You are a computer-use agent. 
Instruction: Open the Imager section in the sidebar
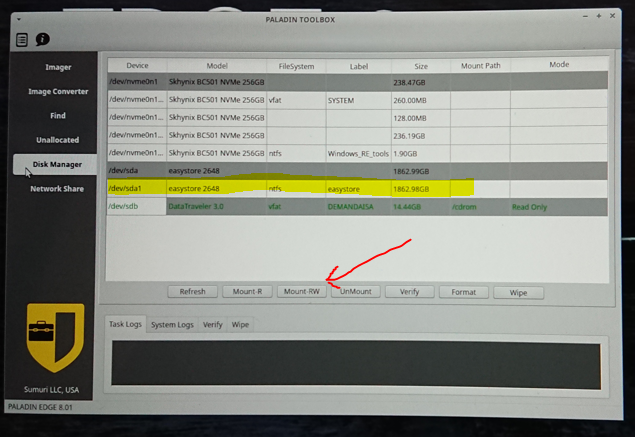(x=58, y=67)
